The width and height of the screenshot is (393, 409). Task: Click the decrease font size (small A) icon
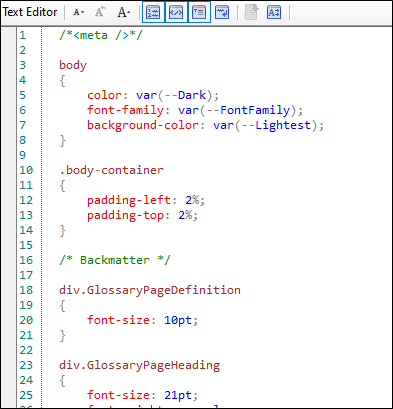(79, 12)
